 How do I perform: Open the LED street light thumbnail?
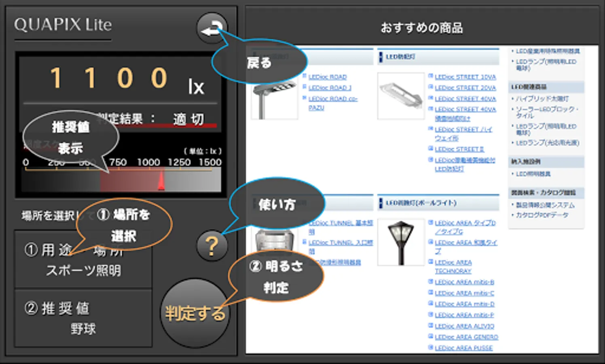click(x=401, y=96)
